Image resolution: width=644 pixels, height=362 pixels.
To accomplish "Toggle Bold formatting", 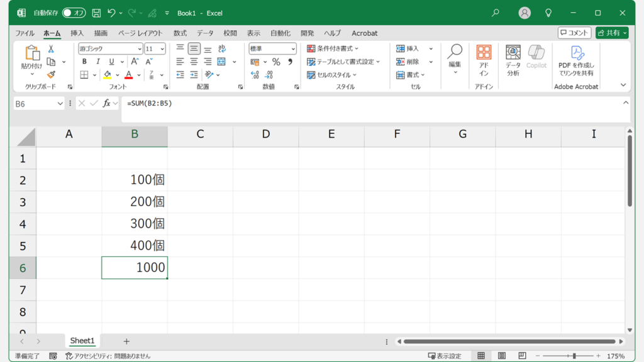I will pos(84,62).
